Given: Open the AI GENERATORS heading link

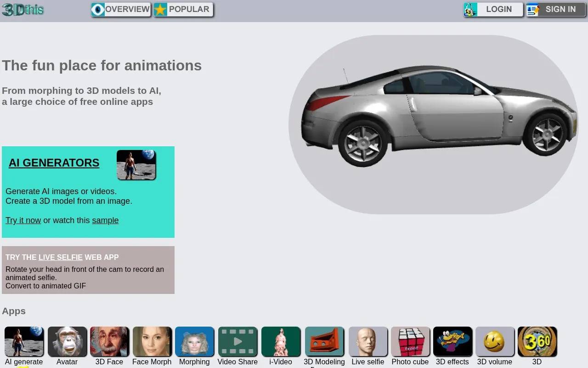Looking at the screenshot, I should 54,163.
